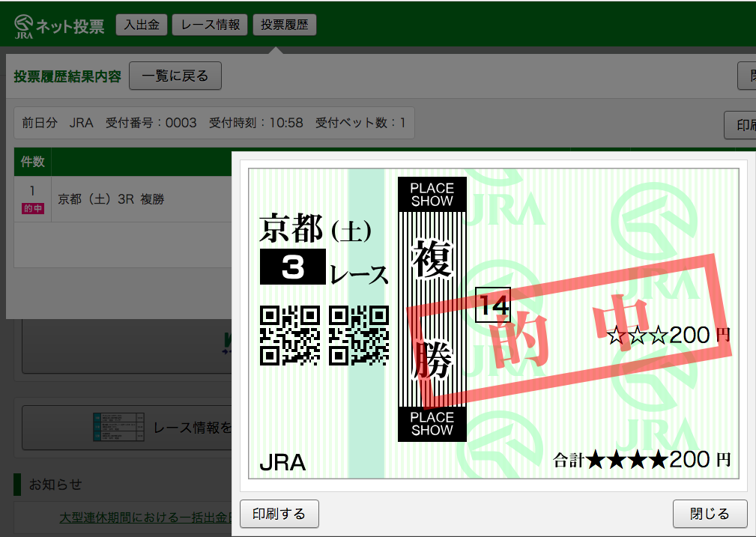Click the right QR code on ticket
756x537 pixels.
tap(359, 336)
